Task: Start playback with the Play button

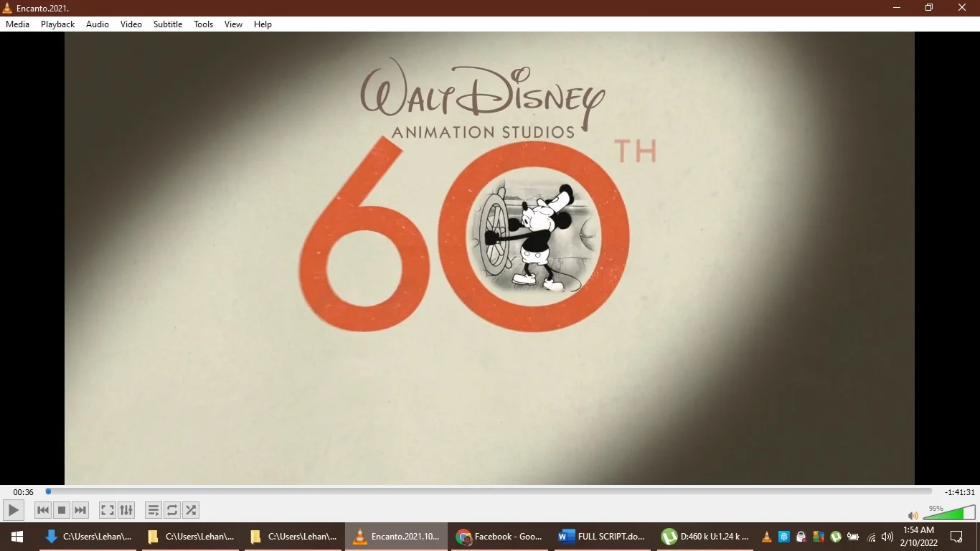Action: tap(13, 510)
